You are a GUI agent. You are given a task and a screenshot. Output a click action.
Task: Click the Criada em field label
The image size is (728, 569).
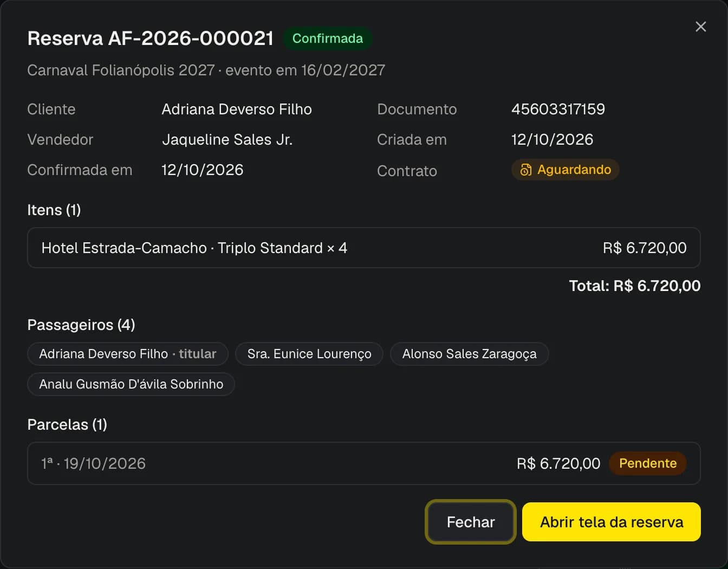[x=412, y=140]
